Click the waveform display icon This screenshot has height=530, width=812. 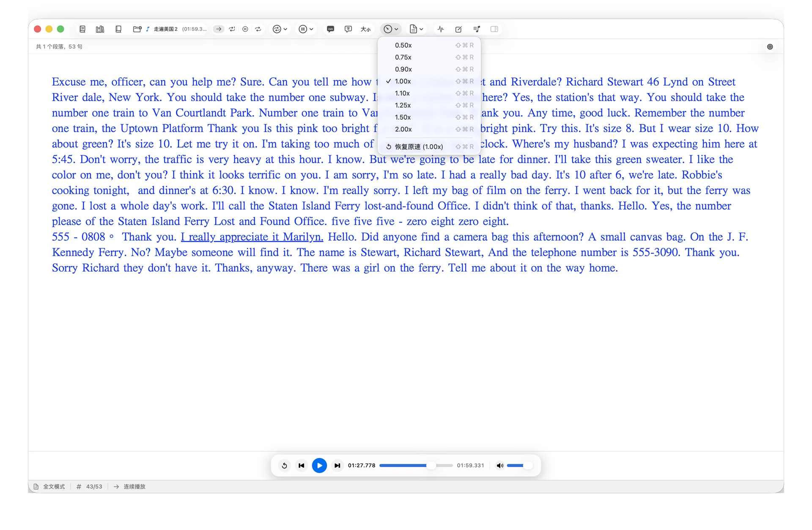coord(441,29)
